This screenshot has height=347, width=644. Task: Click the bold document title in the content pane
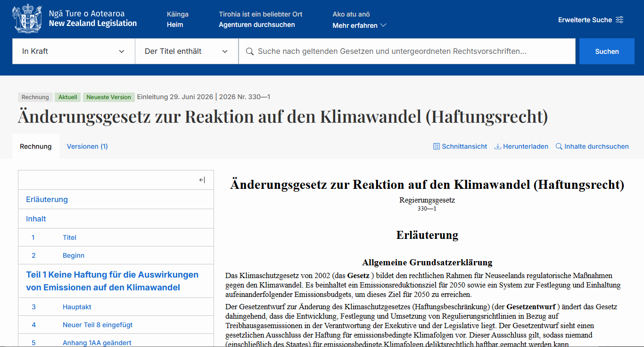pos(427,185)
